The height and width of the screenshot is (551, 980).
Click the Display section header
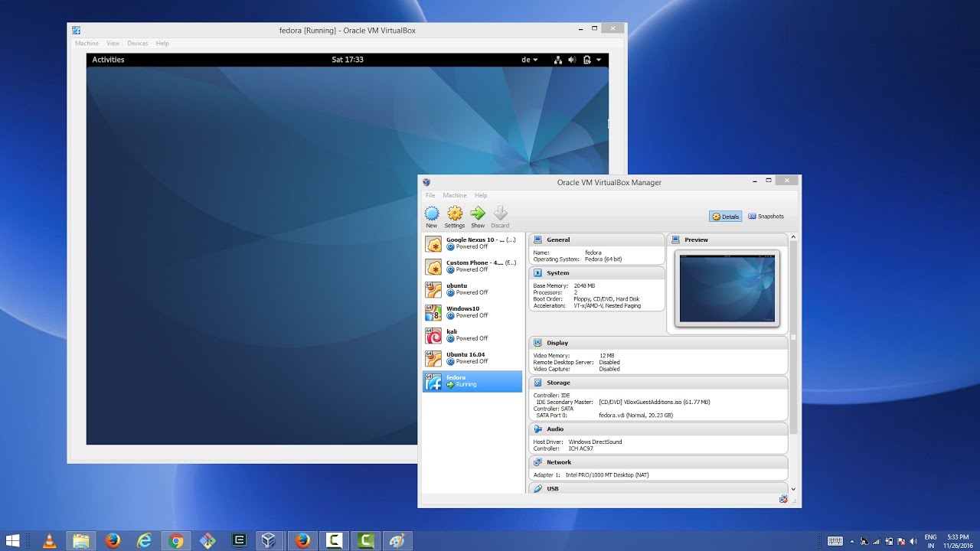point(658,343)
